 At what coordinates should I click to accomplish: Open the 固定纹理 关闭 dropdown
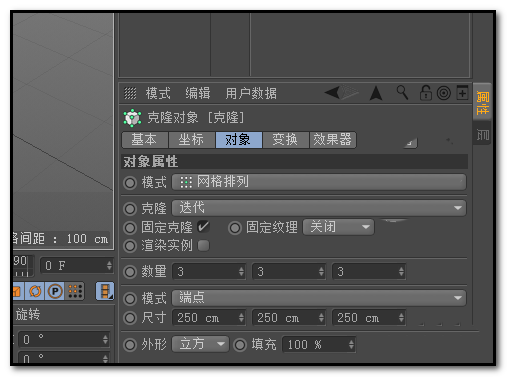point(338,227)
